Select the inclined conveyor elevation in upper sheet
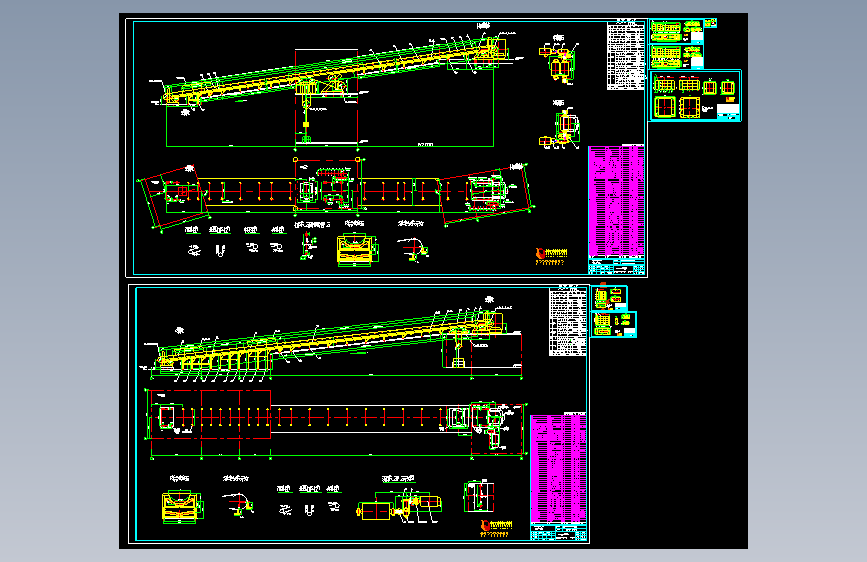Viewport: 867px width, 562px height. 336,89
